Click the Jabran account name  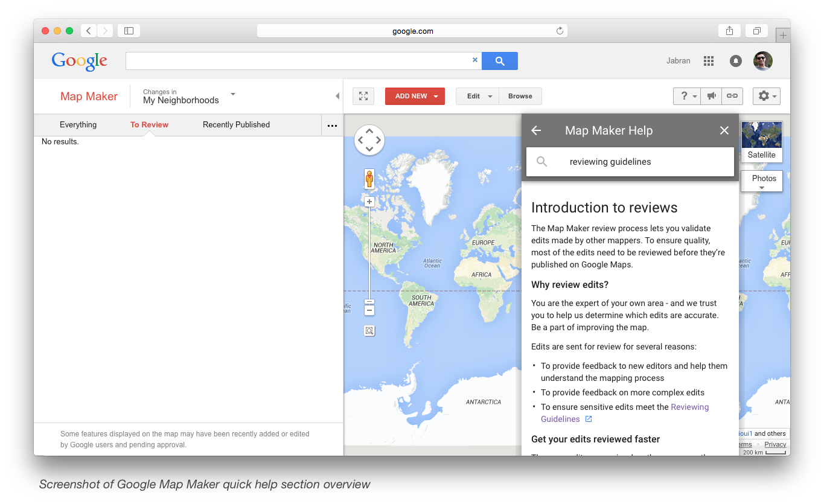click(x=678, y=61)
